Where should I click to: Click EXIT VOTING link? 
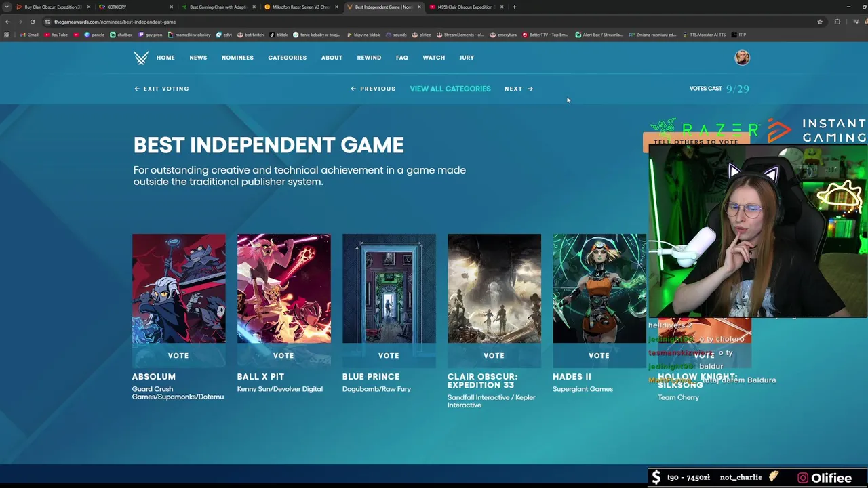coord(161,89)
